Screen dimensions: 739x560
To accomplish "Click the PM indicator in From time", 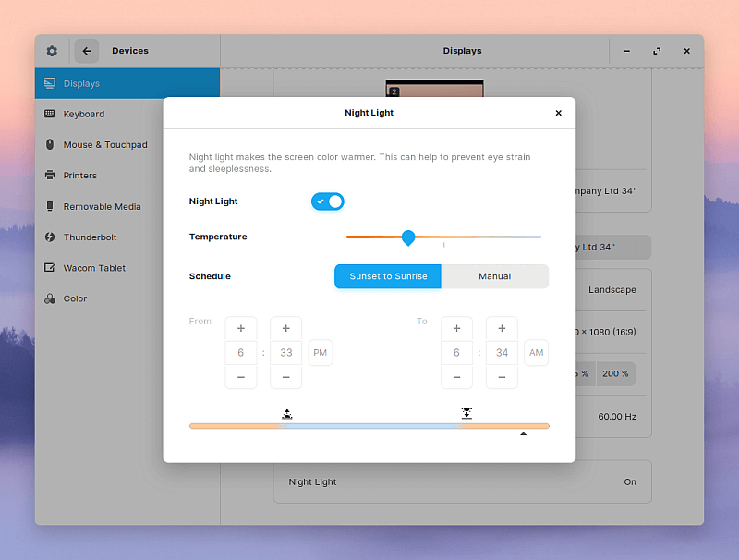I will pyautogui.click(x=320, y=352).
